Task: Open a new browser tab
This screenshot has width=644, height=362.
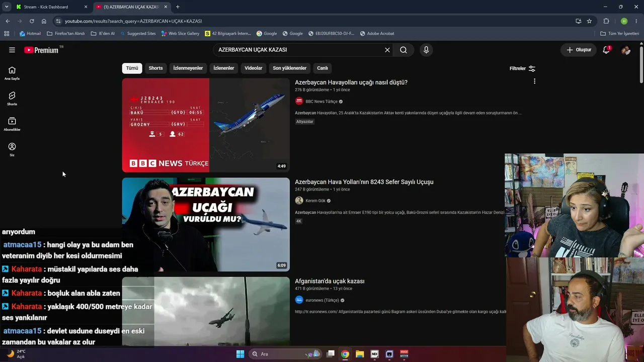Action: click(x=178, y=7)
